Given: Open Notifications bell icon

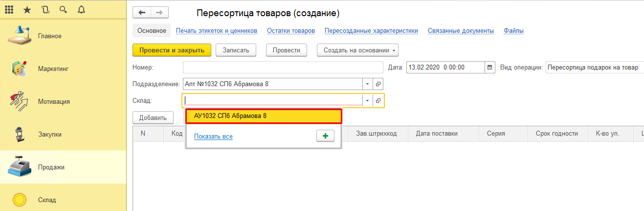Looking at the screenshot, I should 81,9.
